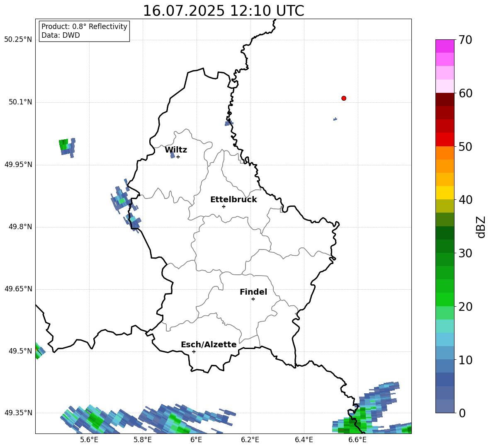This screenshot has height=448, width=491.
Task: Click the 6.2°E longitude label
Action: (250, 440)
